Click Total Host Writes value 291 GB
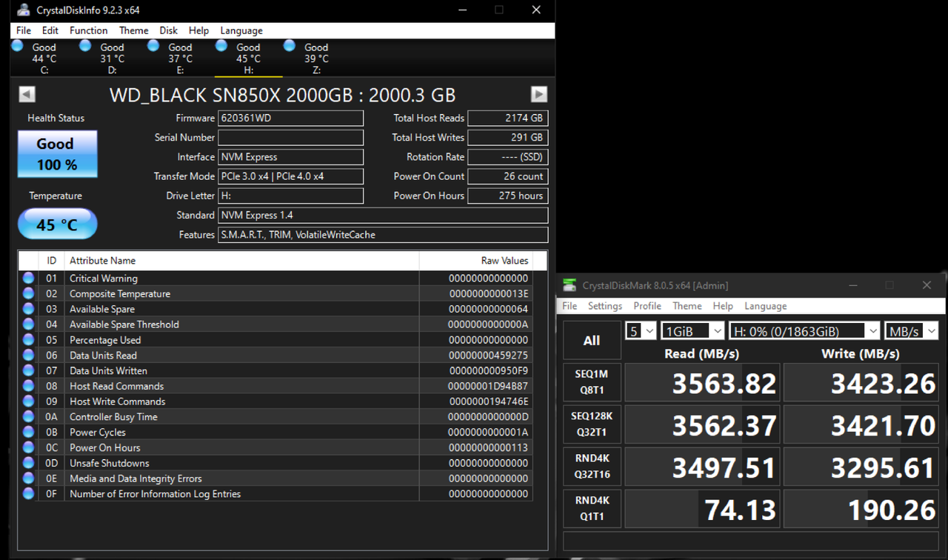Image resolution: width=948 pixels, height=560 pixels. click(508, 138)
